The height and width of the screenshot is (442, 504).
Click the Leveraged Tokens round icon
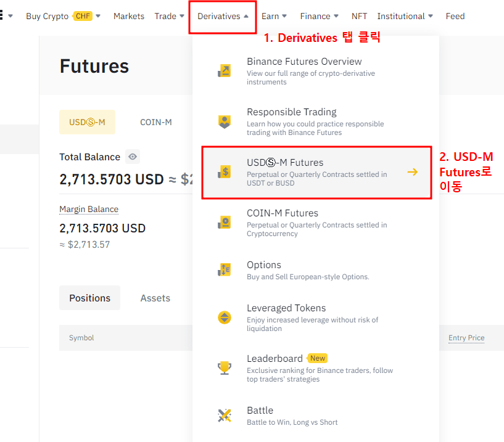(225, 317)
